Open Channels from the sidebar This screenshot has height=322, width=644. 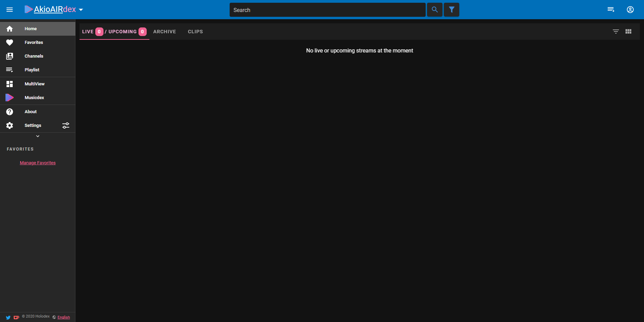[x=38, y=56]
